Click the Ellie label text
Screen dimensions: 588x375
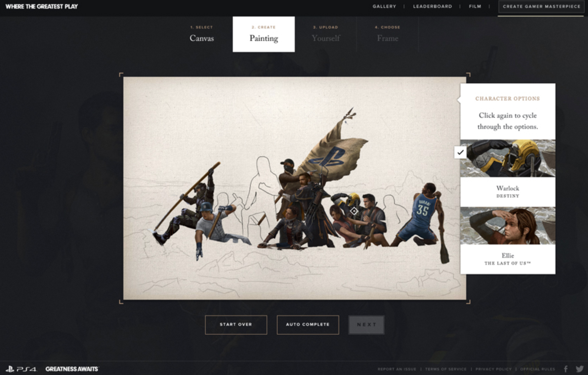pos(508,256)
